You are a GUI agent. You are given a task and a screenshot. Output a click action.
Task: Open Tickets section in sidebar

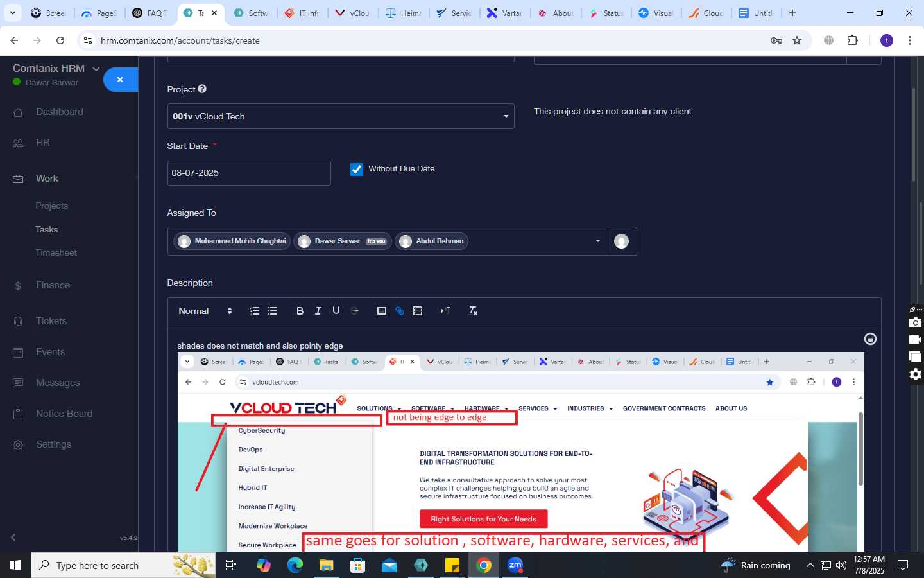(51, 321)
